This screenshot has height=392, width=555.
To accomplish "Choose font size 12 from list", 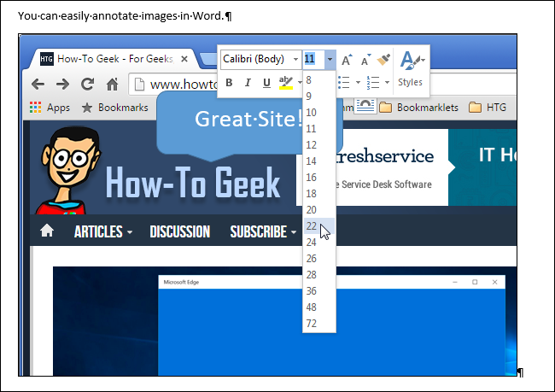I will [x=319, y=145].
